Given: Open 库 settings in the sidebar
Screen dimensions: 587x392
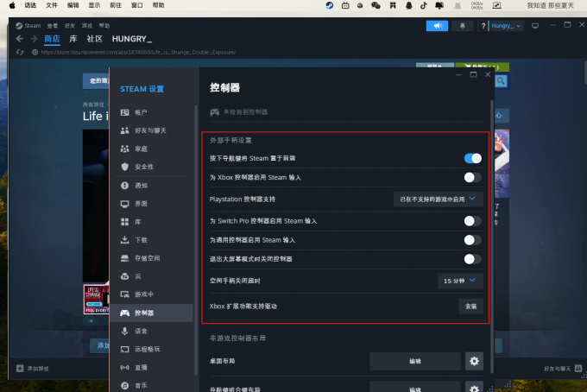Looking at the screenshot, I should [x=152, y=222].
